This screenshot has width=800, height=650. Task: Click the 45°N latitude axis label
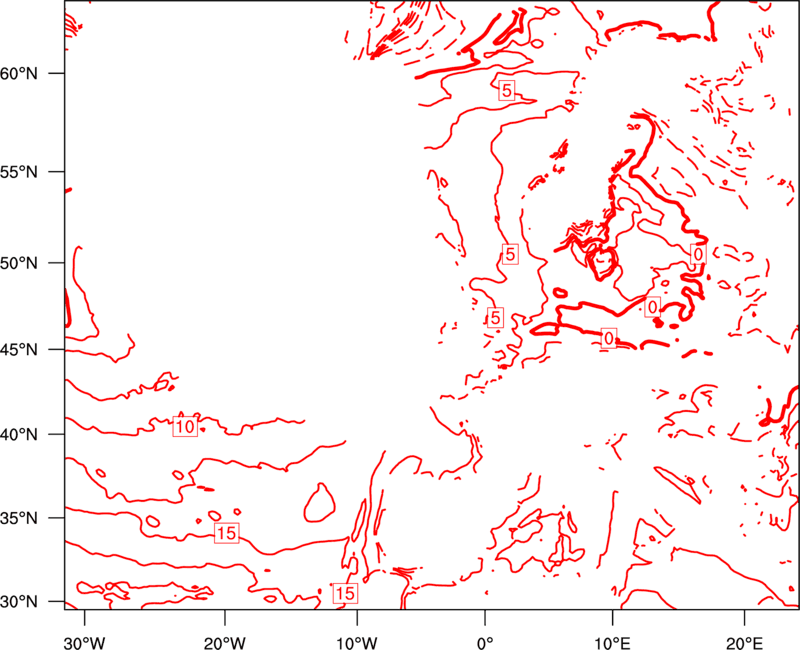click(x=19, y=350)
